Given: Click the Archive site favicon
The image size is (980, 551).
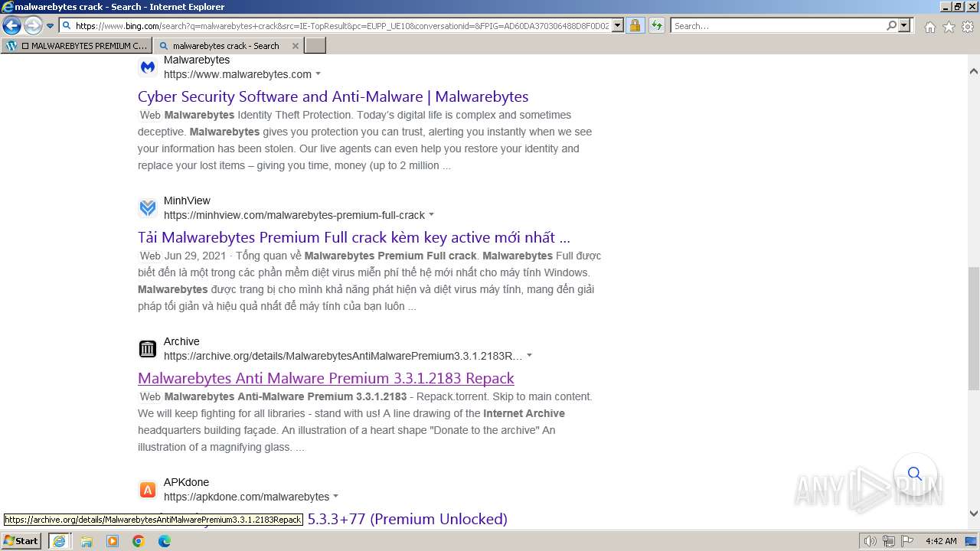Looking at the screenshot, I should pos(148,349).
